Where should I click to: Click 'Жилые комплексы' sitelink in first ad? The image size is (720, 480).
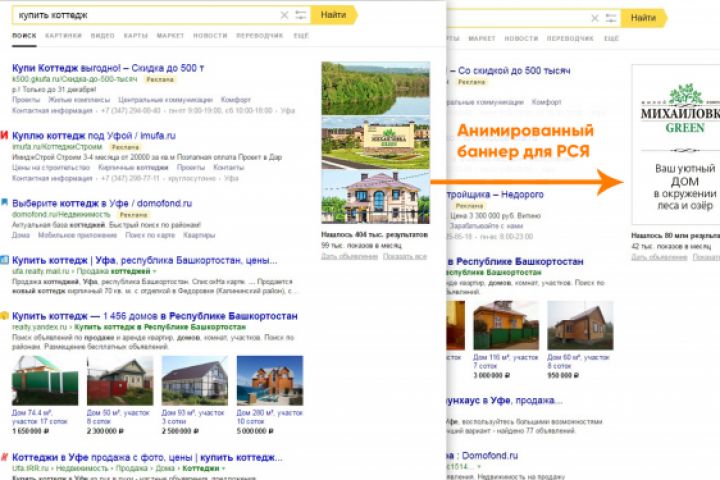coord(79,100)
